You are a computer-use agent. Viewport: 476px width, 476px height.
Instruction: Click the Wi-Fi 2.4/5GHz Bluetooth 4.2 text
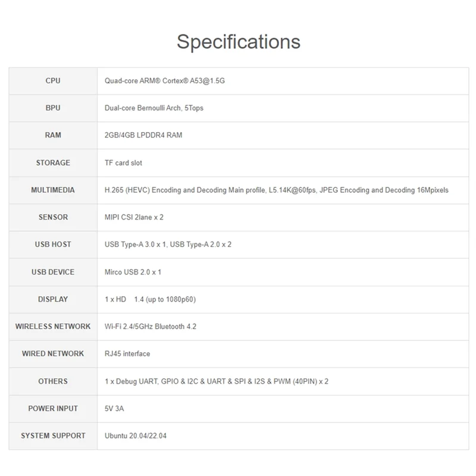150,326
